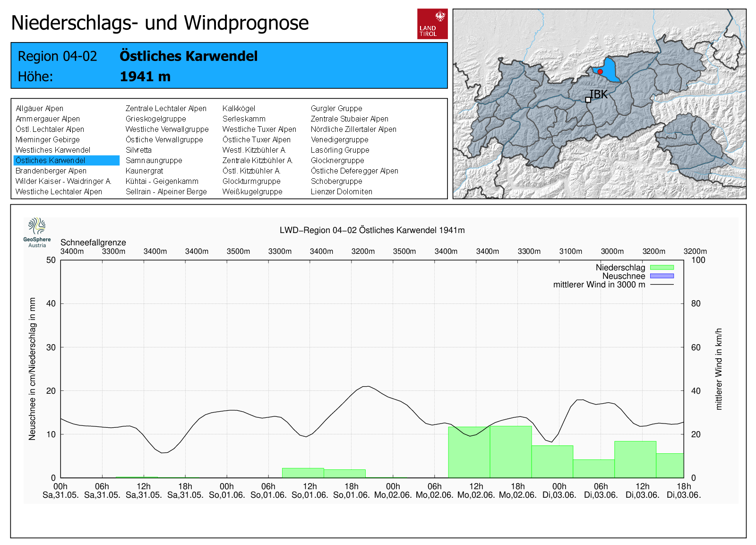Select highlighted Östliches Karwendel entry
This screenshot has width=756, height=545.
click(x=51, y=160)
